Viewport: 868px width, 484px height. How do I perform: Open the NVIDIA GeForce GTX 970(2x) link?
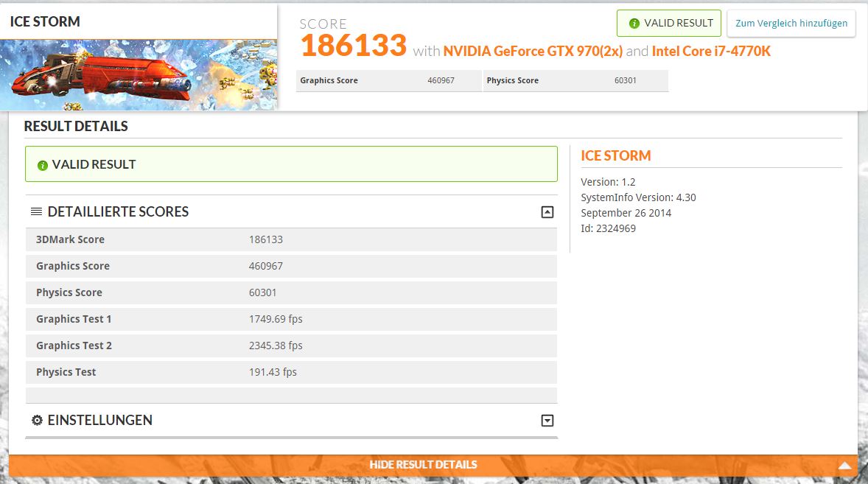(533, 52)
